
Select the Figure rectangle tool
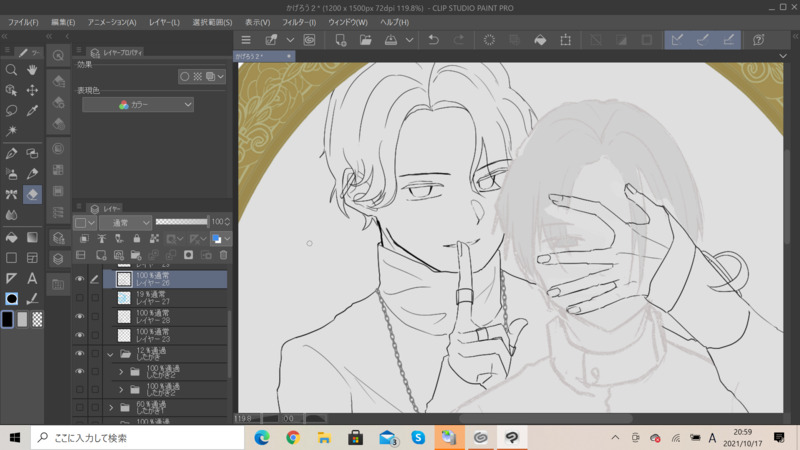tap(11, 258)
